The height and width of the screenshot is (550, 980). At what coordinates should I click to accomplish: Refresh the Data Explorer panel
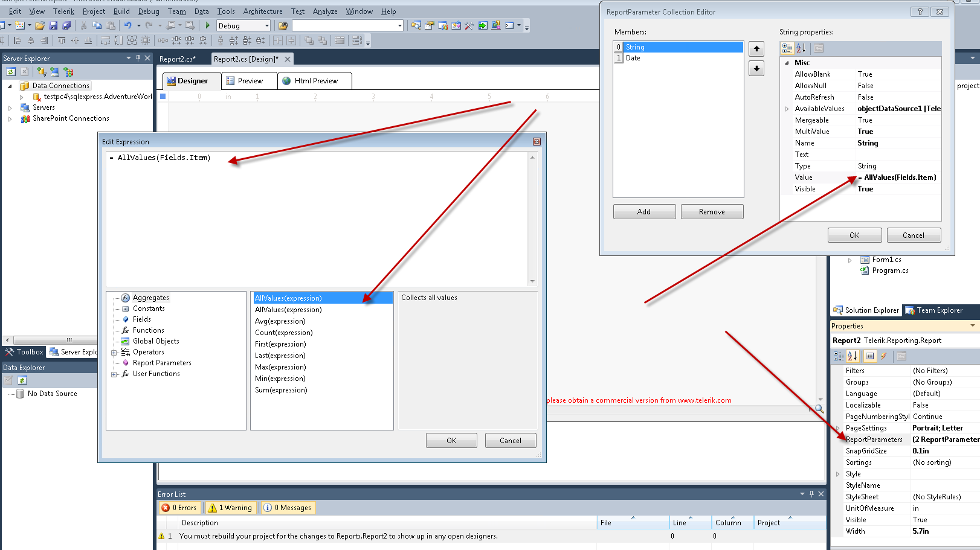tap(22, 380)
